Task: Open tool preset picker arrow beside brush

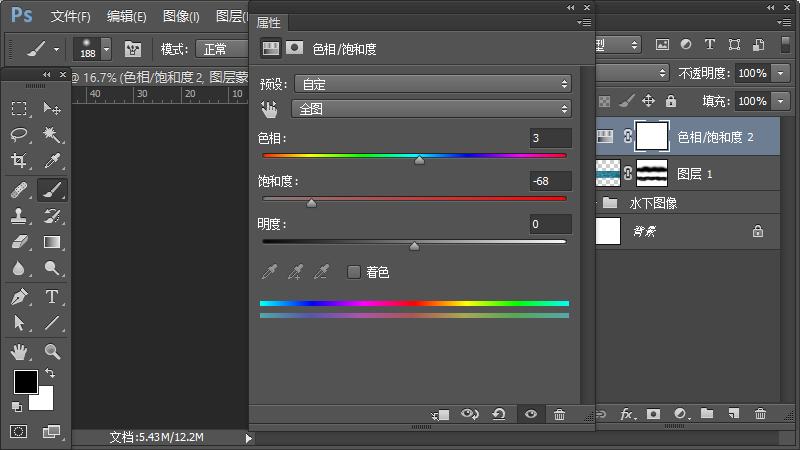Action: 56,49
